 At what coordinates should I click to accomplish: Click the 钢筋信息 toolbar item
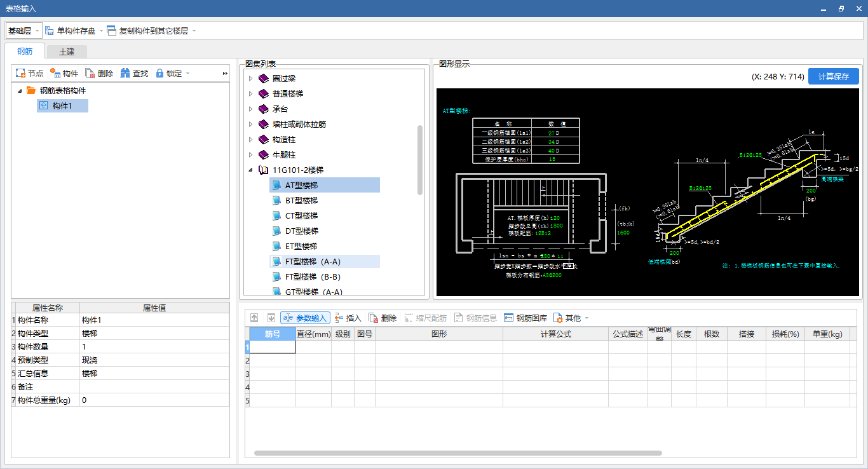point(475,318)
